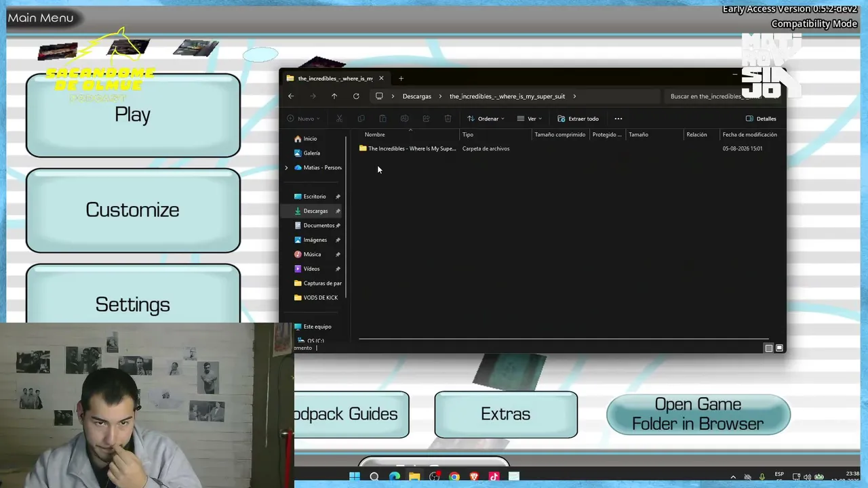Focus the Buscar en the_incredibles search box
The height and width of the screenshot is (488, 868).
(724, 96)
